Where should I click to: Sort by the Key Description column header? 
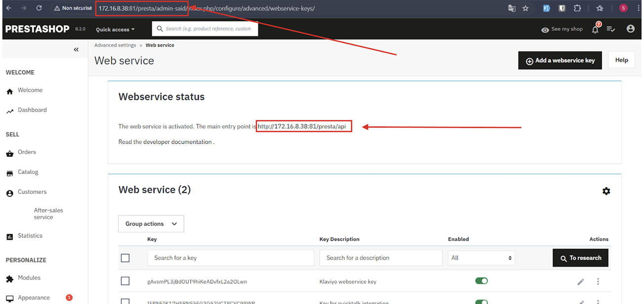(340, 239)
